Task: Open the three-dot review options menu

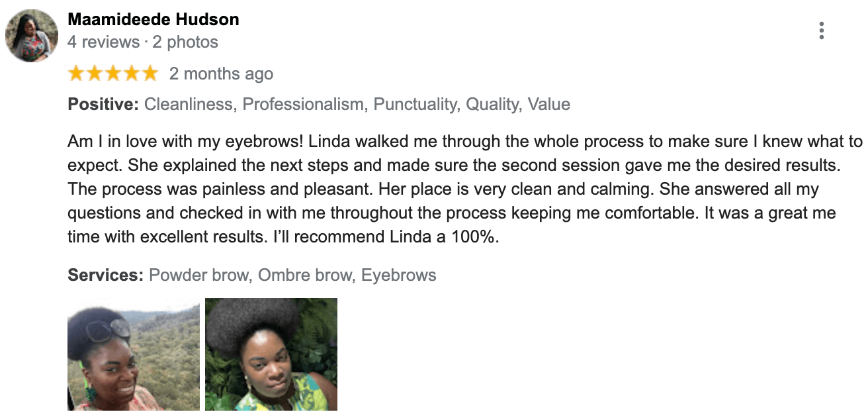Action: (x=821, y=30)
